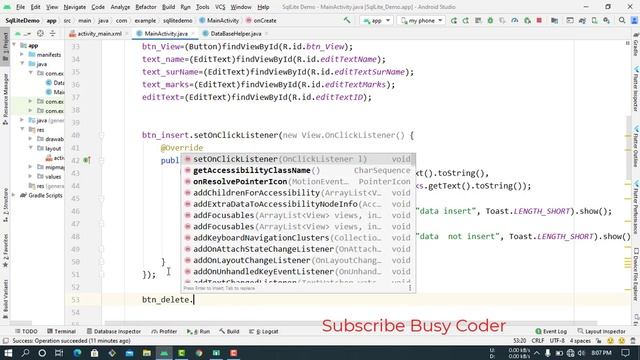Screen dimensions: 640x360
Task: Click the trash memory indicator in status bar
Action: pyautogui.click(x=633, y=341)
